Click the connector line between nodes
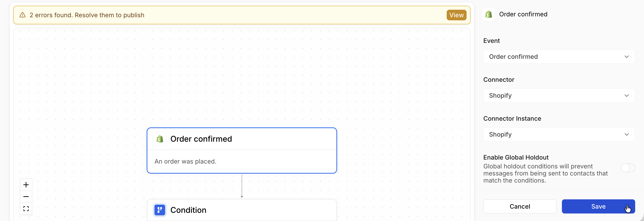 pos(242,186)
